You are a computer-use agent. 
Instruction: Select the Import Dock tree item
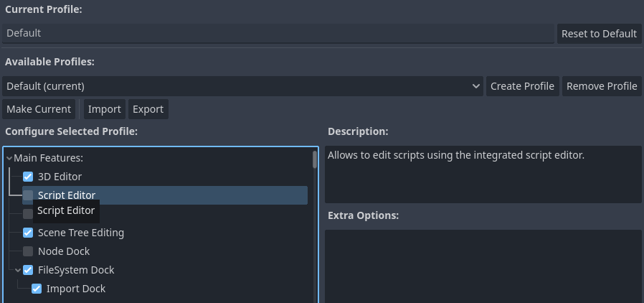point(76,289)
